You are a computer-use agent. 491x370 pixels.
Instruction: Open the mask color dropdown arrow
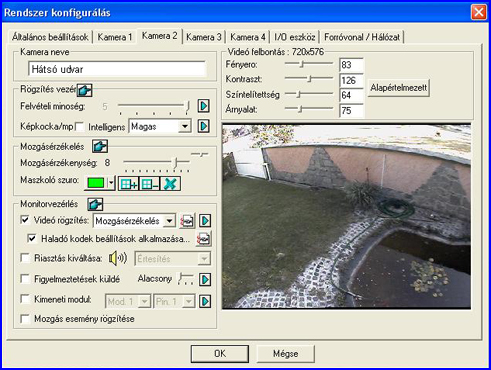tap(111, 184)
